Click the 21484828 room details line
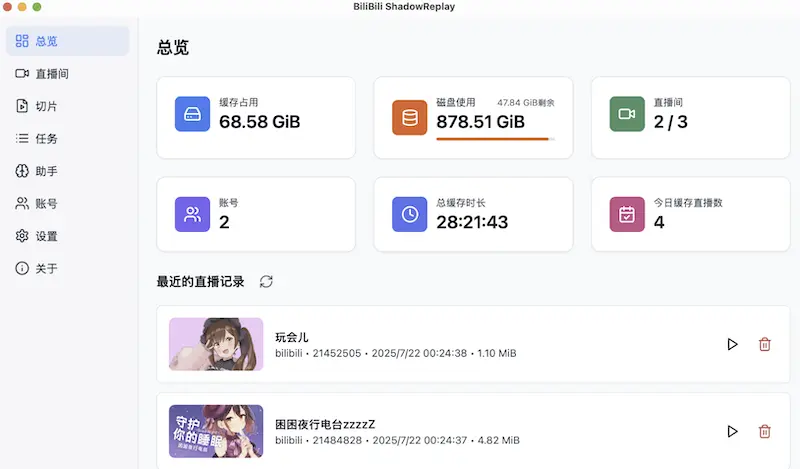This screenshot has height=469, width=800. click(397, 440)
